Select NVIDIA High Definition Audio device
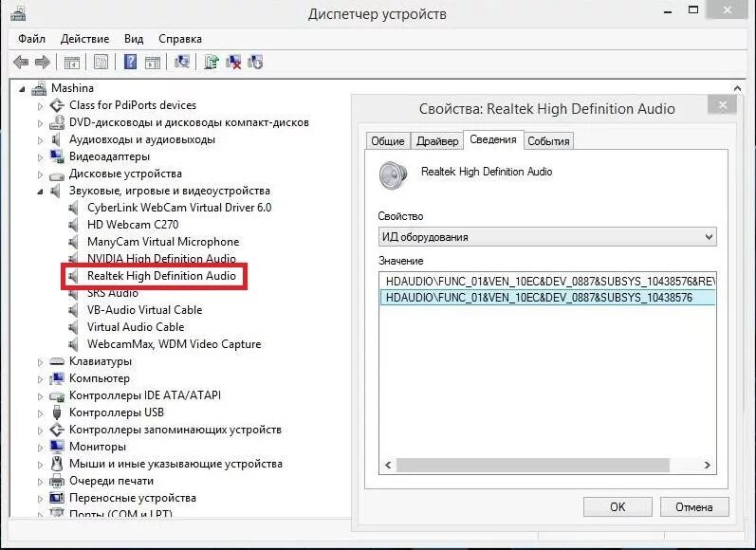 (161, 259)
